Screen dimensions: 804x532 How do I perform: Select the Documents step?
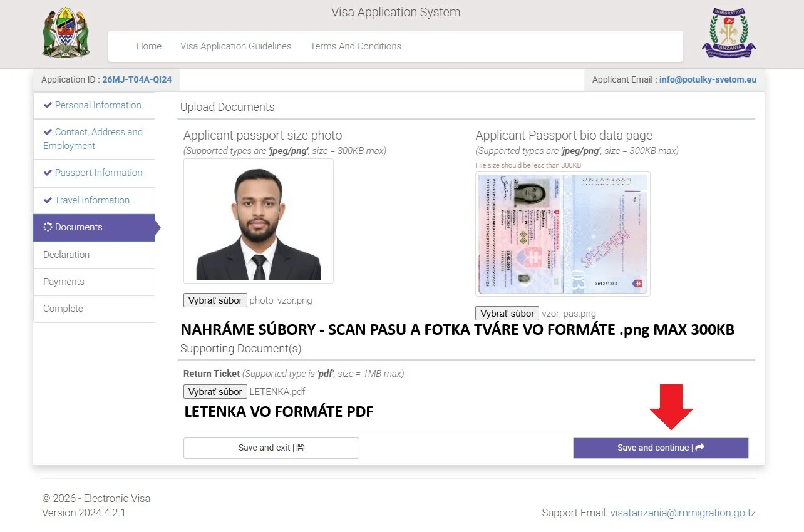pos(94,227)
